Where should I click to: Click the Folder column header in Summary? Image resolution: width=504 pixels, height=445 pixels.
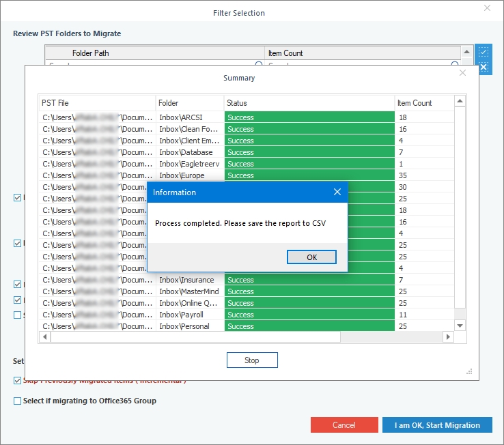point(190,103)
